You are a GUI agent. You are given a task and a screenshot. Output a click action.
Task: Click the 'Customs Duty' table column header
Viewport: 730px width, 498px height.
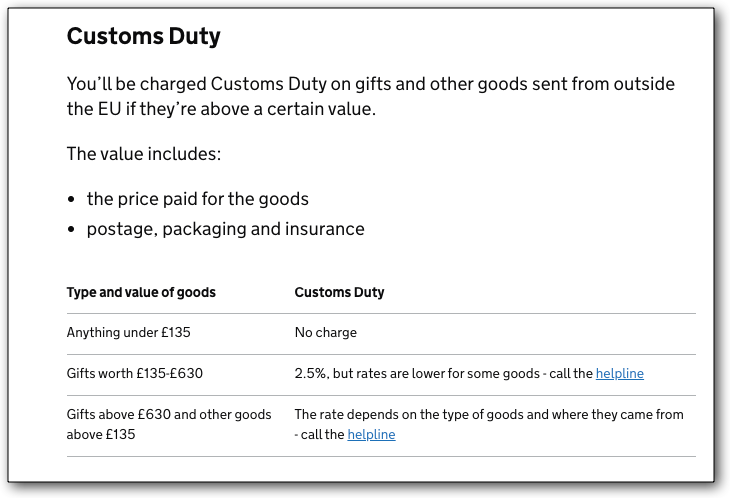339,293
